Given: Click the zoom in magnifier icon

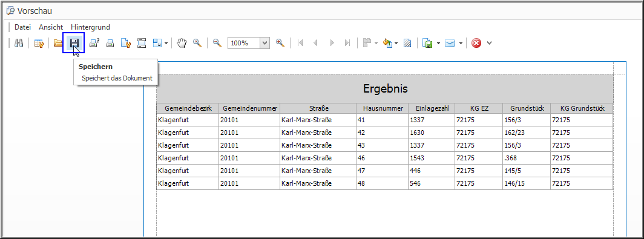Looking at the screenshot, I should [280, 43].
